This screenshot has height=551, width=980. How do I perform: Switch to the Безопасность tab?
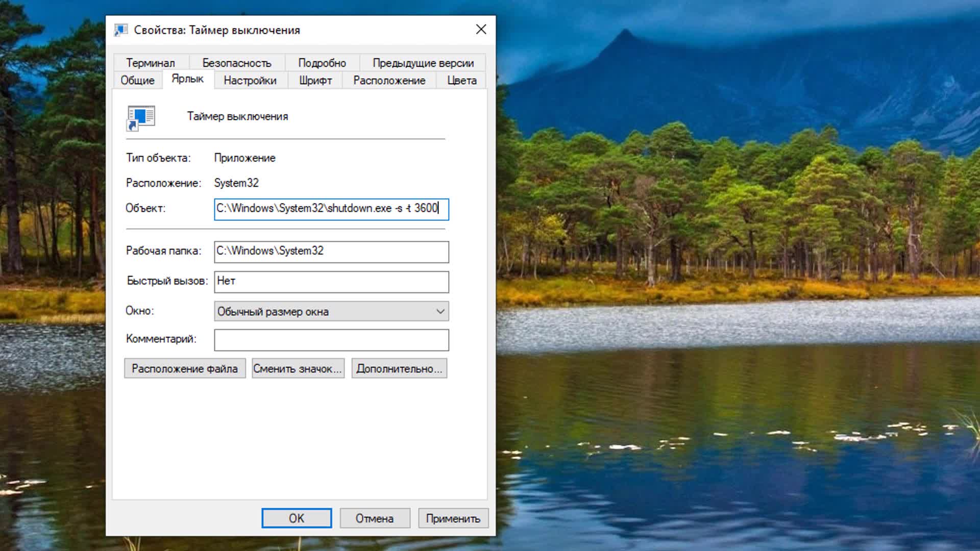coord(236,63)
